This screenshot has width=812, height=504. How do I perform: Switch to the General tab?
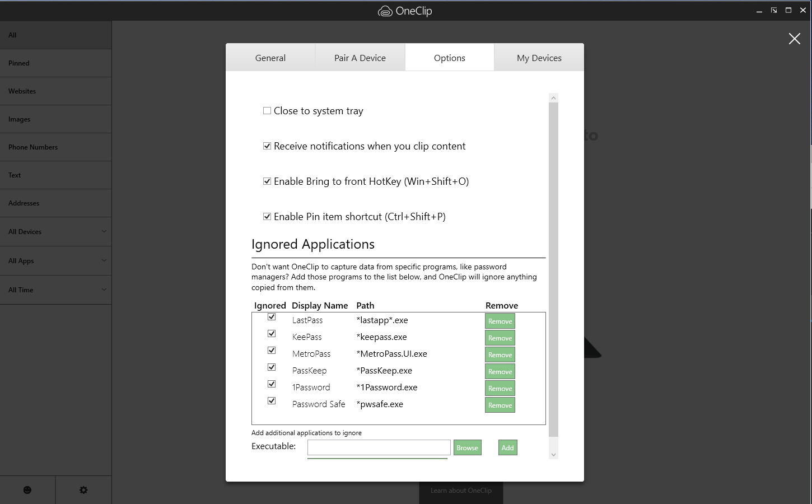tap(270, 58)
